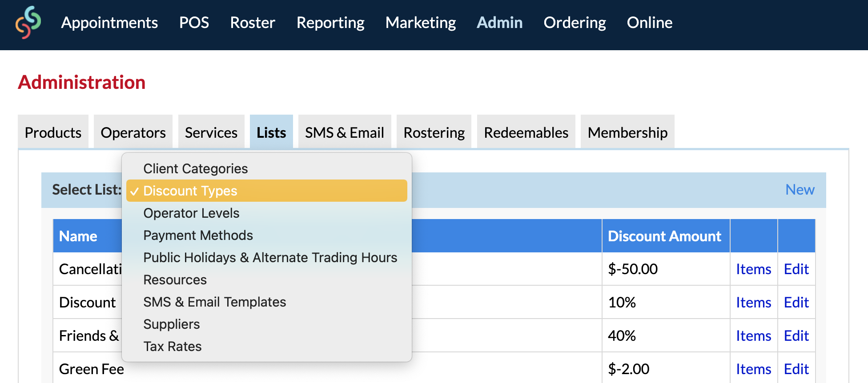Open Items for the 10% discount row
This screenshot has width=868, height=383.
click(x=753, y=302)
